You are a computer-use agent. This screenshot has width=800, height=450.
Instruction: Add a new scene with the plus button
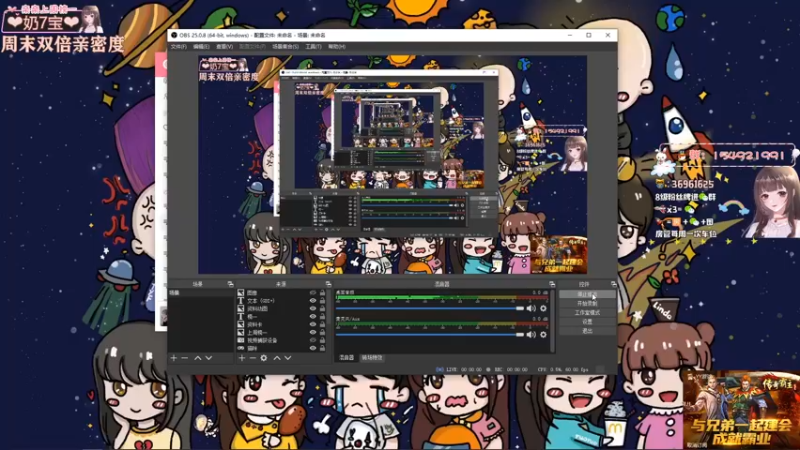173,358
